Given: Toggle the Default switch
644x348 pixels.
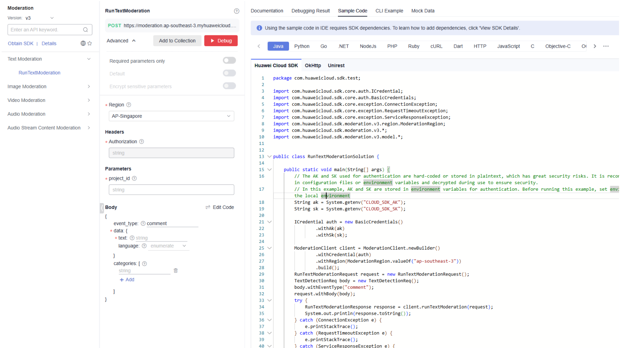Looking at the screenshot, I should click(x=229, y=73).
